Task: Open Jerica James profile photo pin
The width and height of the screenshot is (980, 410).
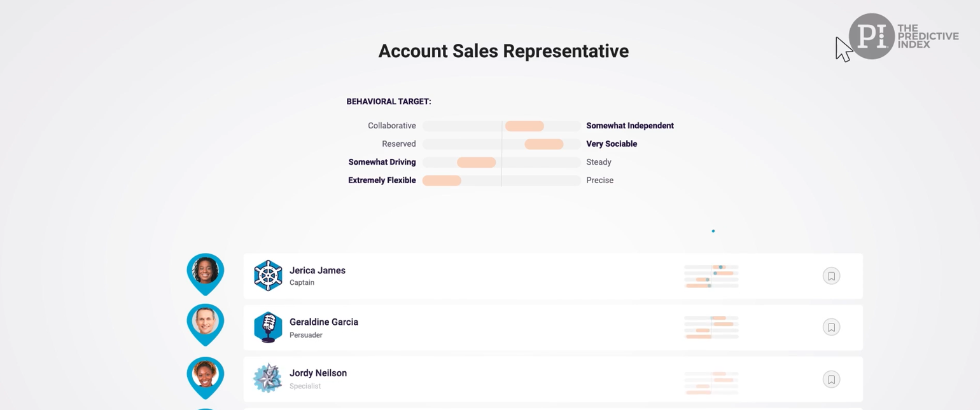Action: pos(206,274)
